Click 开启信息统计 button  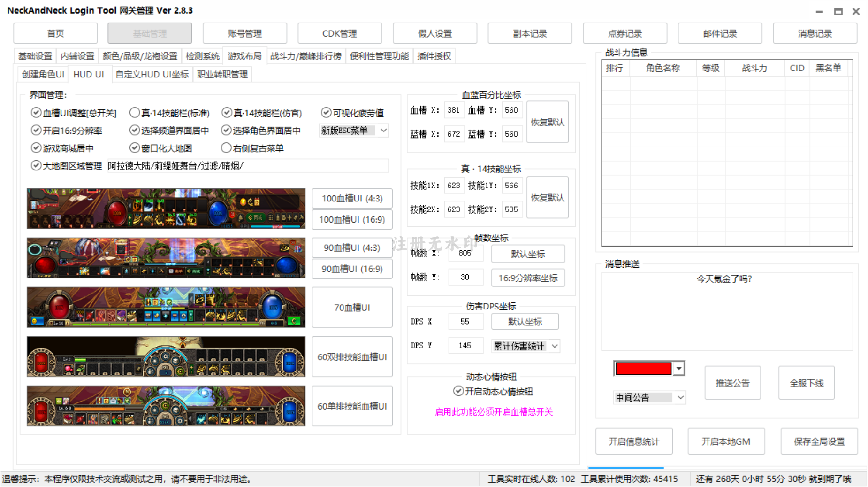click(x=634, y=441)
